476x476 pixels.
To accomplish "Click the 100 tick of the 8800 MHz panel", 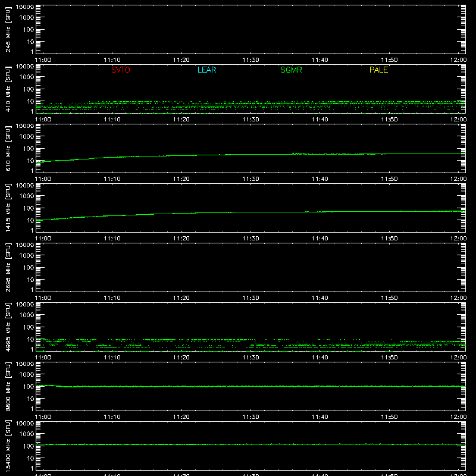I will click(x=29, y=387).
